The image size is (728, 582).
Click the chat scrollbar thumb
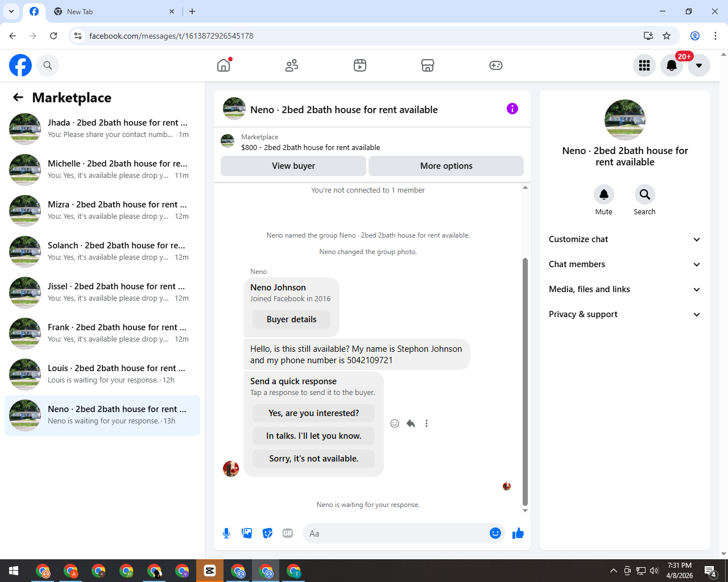[525, 381]
